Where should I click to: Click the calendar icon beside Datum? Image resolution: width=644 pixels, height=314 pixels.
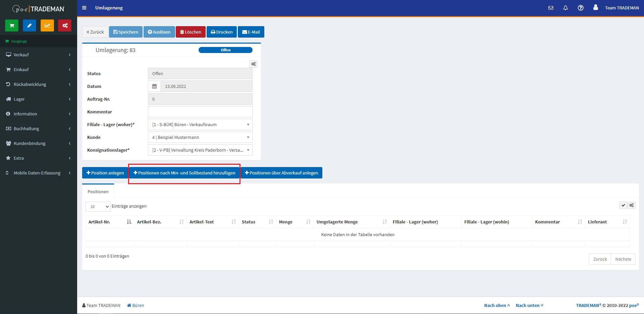[x=154, y=86]
